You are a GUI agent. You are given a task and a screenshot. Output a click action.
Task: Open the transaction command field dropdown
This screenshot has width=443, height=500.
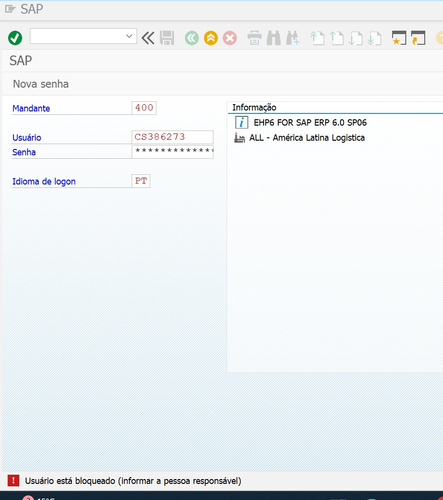(x=129, y=36)
